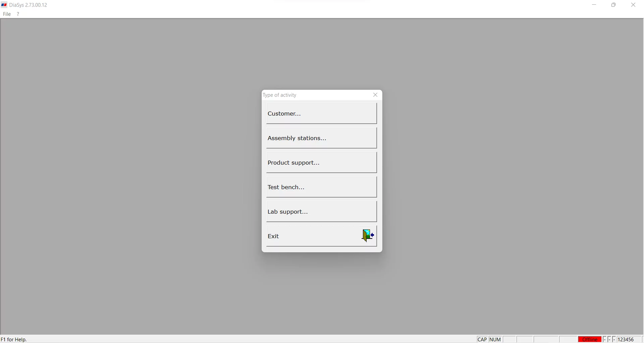This screenshot has height=343, width=644.
Task: Close the DiaSys main window
Action: (634, 5)
